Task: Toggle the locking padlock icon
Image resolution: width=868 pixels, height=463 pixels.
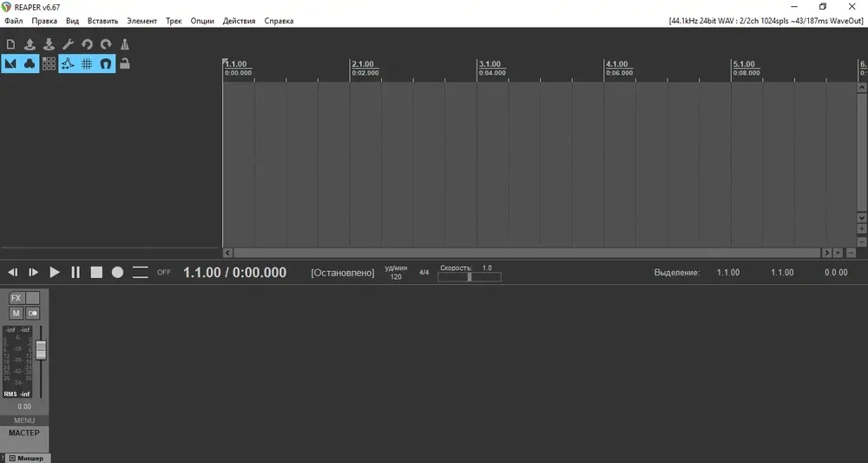Action: (124, 63)
